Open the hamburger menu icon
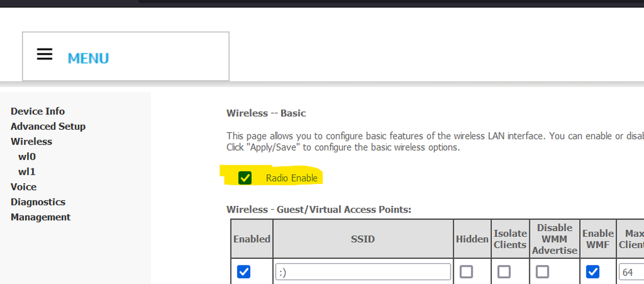 tap(44, 55)
